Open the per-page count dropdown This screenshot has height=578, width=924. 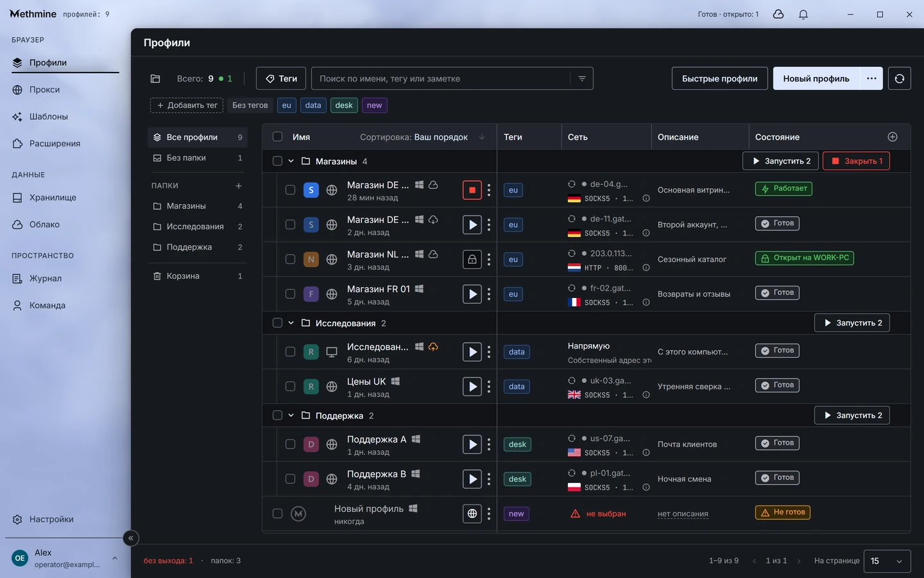coord(887,561)
